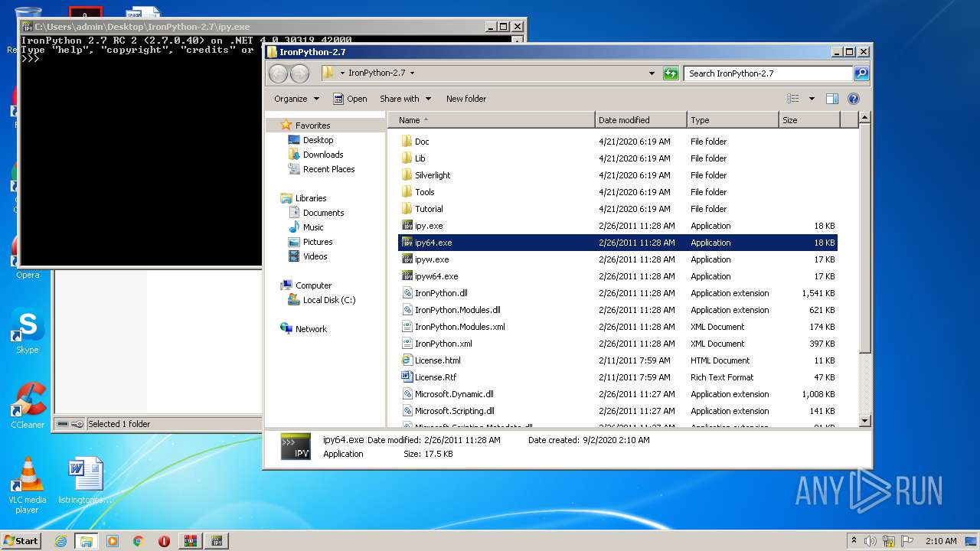Screen dimensions: 980x551
Task: Open the Videos library
Action: point(315,256)
